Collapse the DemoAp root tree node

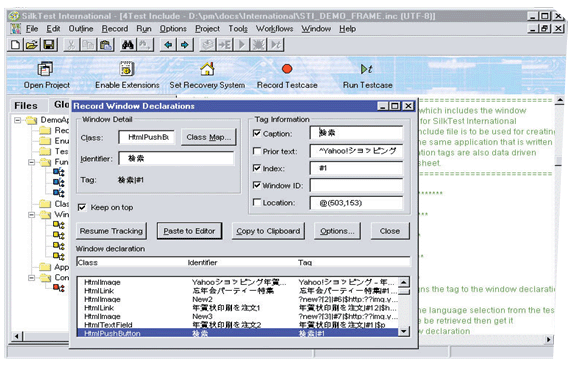point(17,120)
